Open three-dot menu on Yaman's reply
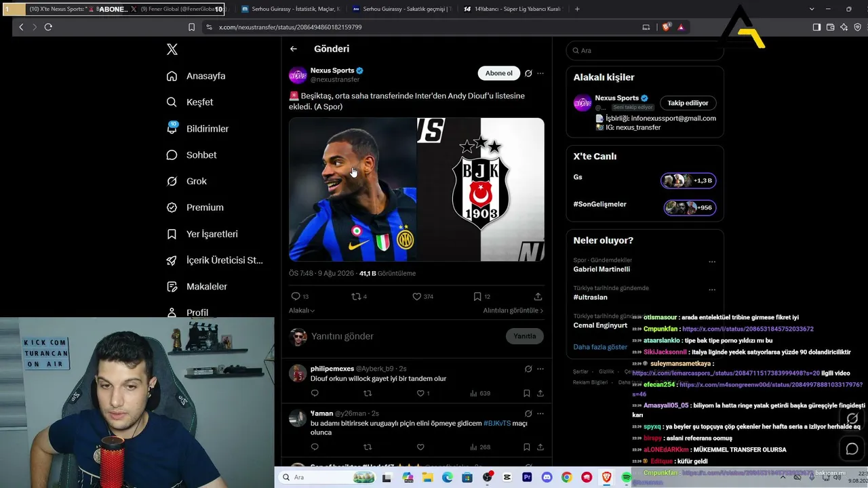The width and height of the screenshot is (868, 488). tap(540, 413)
